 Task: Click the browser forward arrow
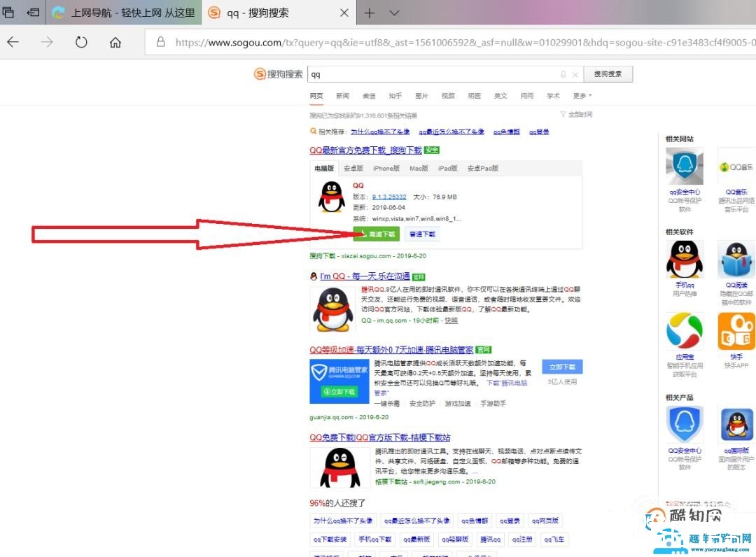click(x=47, y=43)
